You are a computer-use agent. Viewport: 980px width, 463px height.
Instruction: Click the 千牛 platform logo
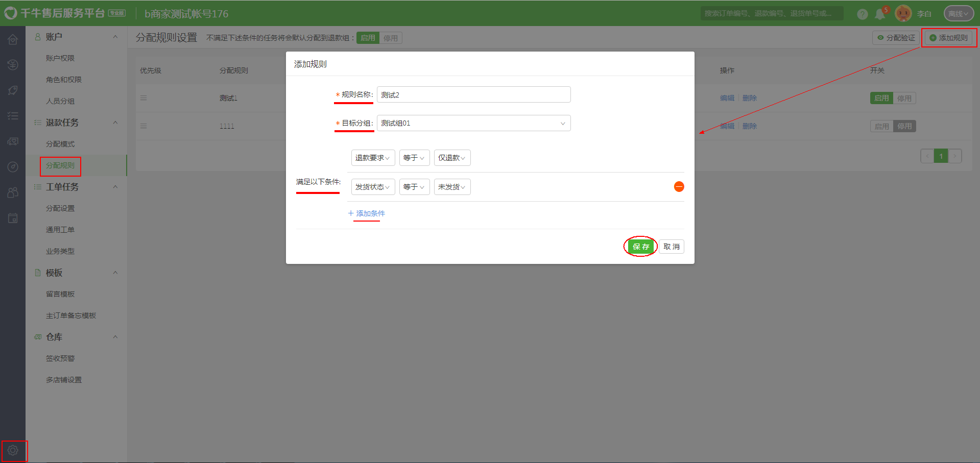pos(11,13)
